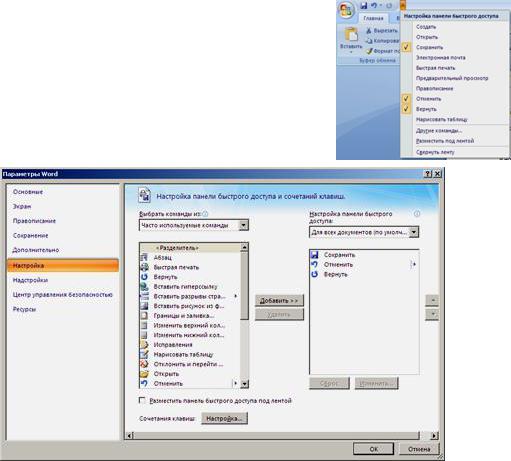Click the help question mark in title bar
This screenshot has height=461, width=511.
click(428, 174)
